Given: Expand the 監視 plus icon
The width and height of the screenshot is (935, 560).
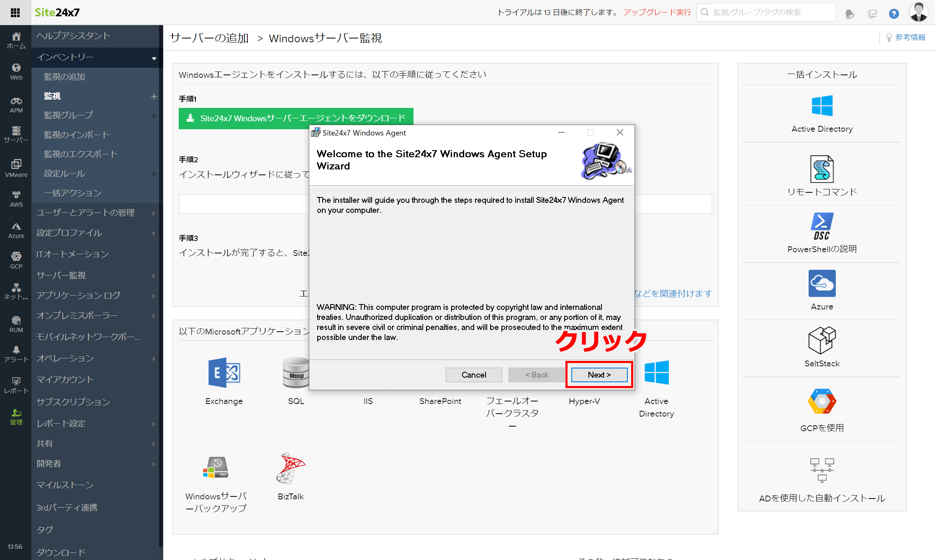Looking at the screenshot, I should 154,97.
